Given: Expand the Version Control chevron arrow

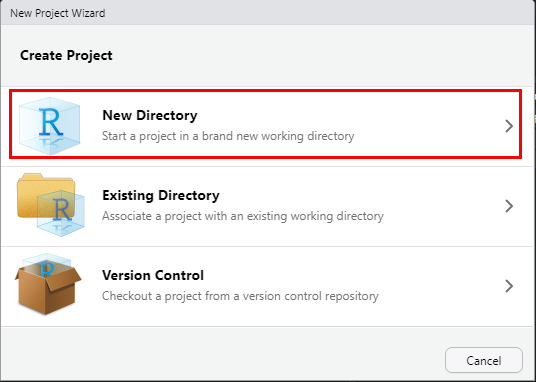Looking at the screenshot, I should [x=509, y=286].
